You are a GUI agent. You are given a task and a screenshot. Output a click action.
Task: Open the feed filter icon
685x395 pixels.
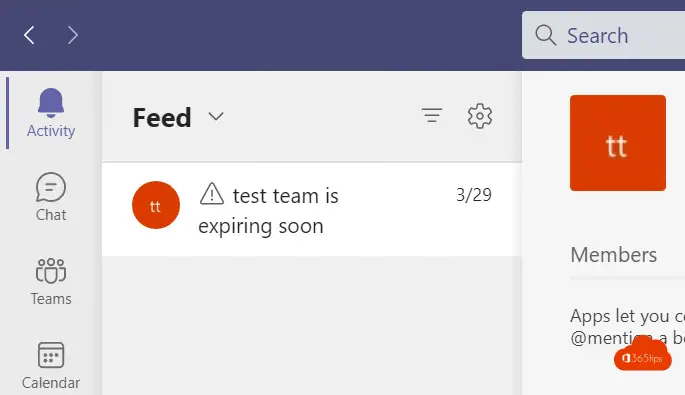pos(432,116)
